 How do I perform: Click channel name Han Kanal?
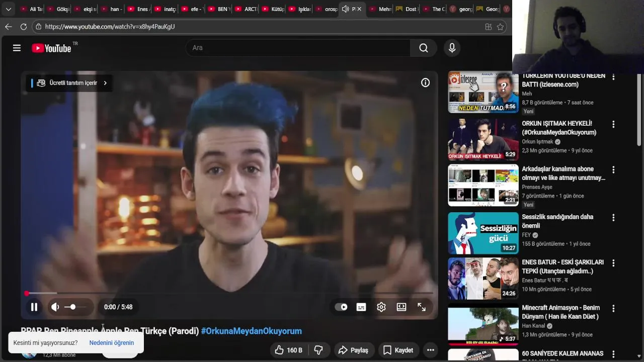(533, 326)
